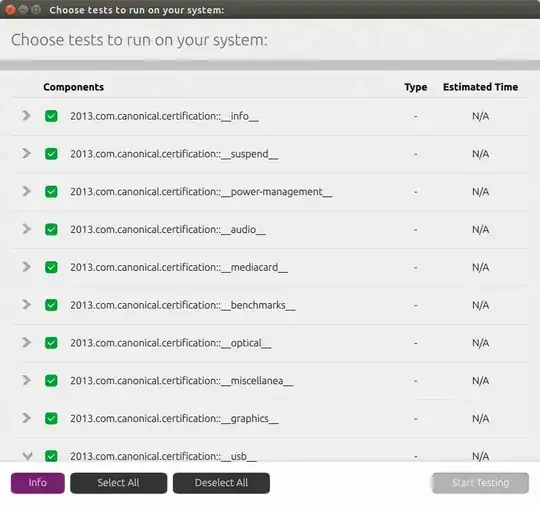This screenshot has height=505, width=540.
Task: Expand the __miscellanea__ group chevron
Action: [x=27, y=380]
